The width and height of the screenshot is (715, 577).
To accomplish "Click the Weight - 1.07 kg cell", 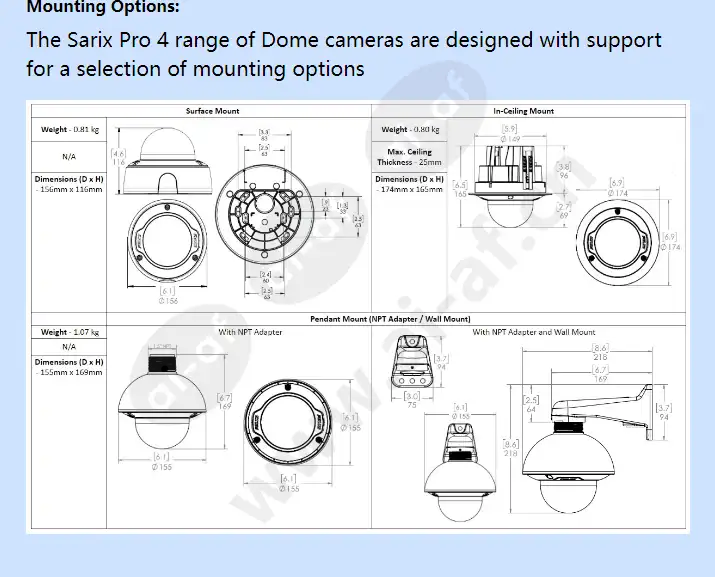I will pyautogui.click(x=69, y=332).
